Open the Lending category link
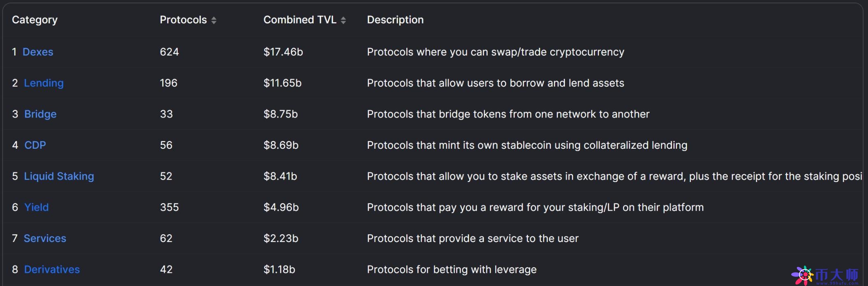 [x=44, y=83]
